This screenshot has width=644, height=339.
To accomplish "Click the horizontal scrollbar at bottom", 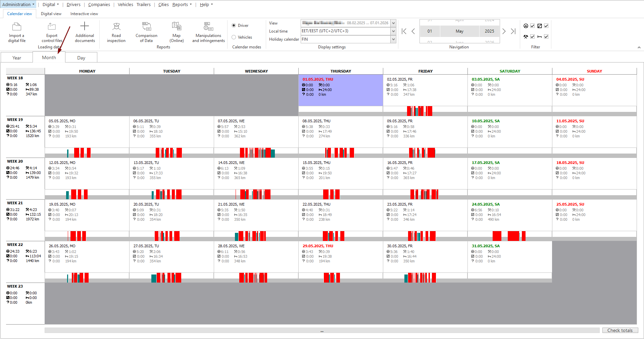I will tap(322, 331).
